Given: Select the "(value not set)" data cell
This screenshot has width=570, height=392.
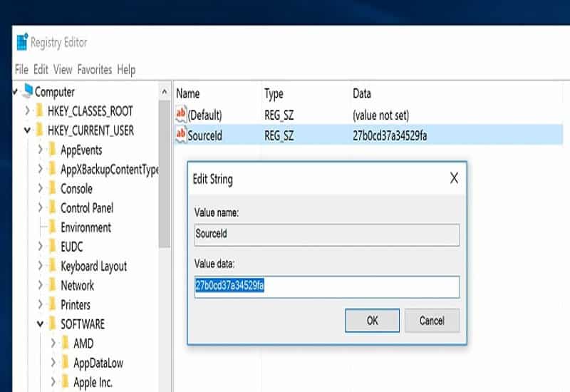Looking at the screenshot, I should [x=380, y=115].
